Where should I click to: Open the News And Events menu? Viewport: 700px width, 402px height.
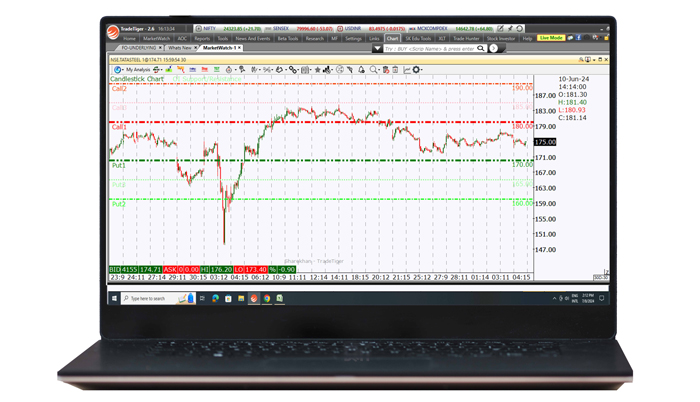pos(253,38)
